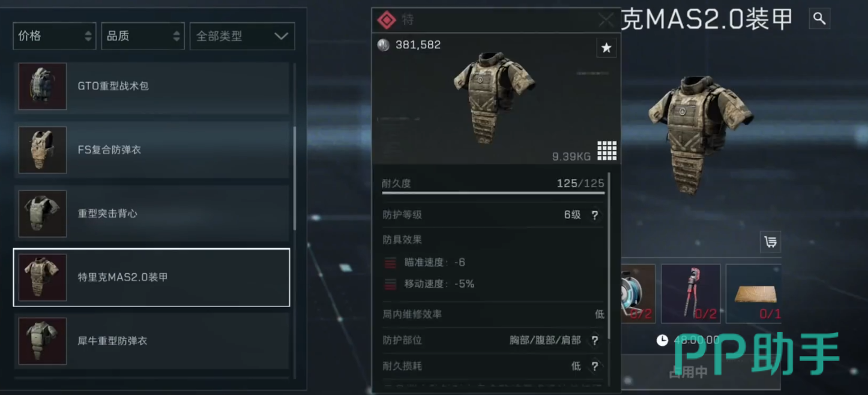868x395 pixels.
Task: Open the grid size icon near 9.39KG
Action: click(x=607, y=151)
